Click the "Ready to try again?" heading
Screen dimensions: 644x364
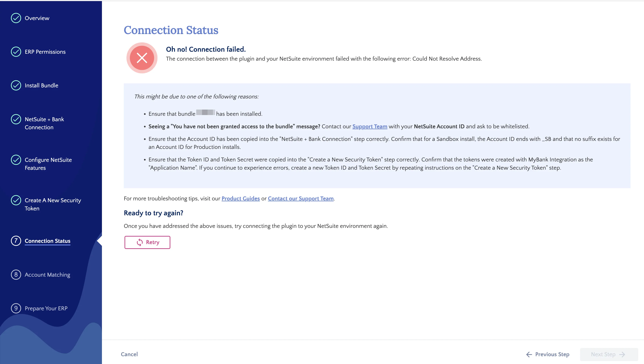point(153,213)
